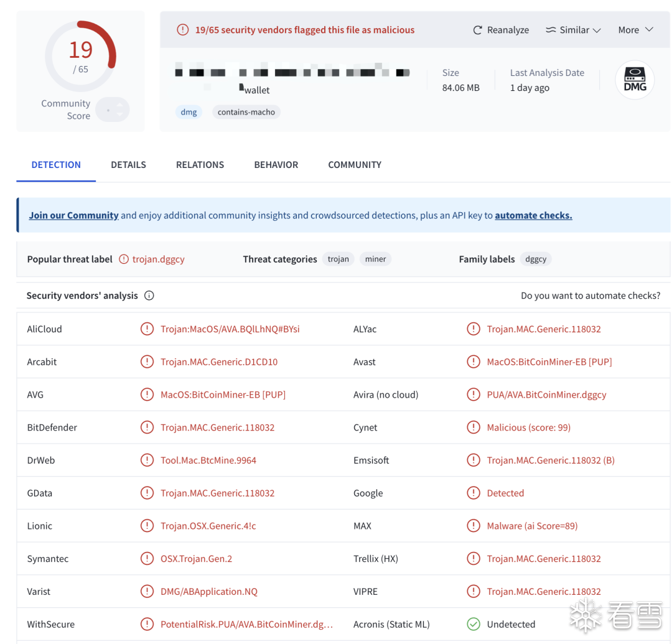
Task: Click the warning icon beside trojan.dggcy
Action: tap(124, 259)
